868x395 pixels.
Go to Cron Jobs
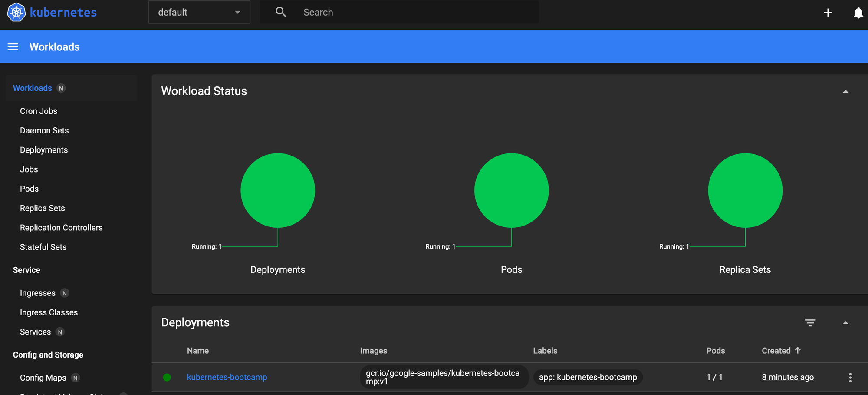[39, 111]
